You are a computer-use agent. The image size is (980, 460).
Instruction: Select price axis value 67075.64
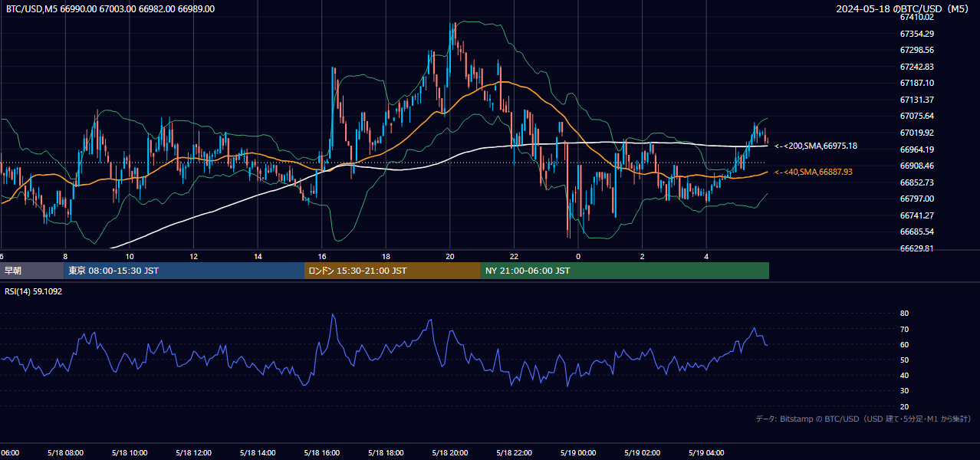(917, 116)
